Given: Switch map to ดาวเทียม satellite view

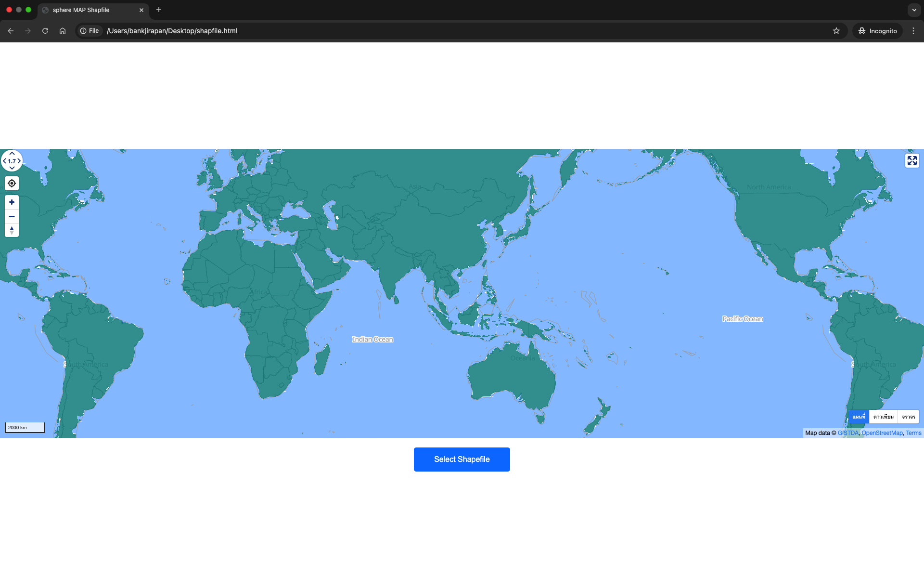Looking at the screenshot, I should (884, 416).
